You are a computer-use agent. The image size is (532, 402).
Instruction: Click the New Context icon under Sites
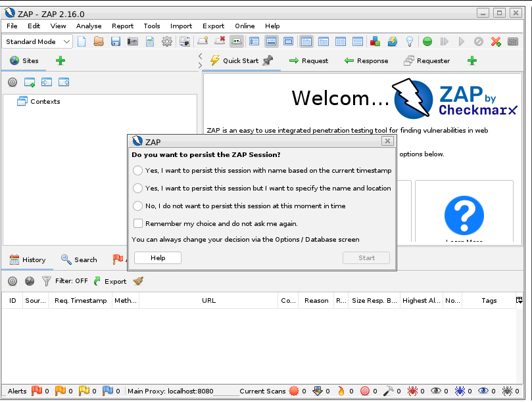coord(30,82)
